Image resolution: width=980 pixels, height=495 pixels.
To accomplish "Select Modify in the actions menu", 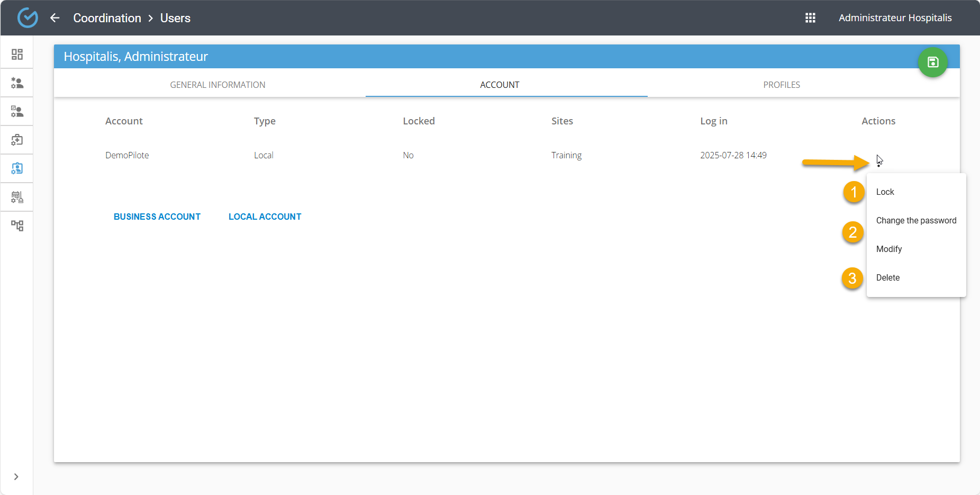I will [x=889, y=249].
